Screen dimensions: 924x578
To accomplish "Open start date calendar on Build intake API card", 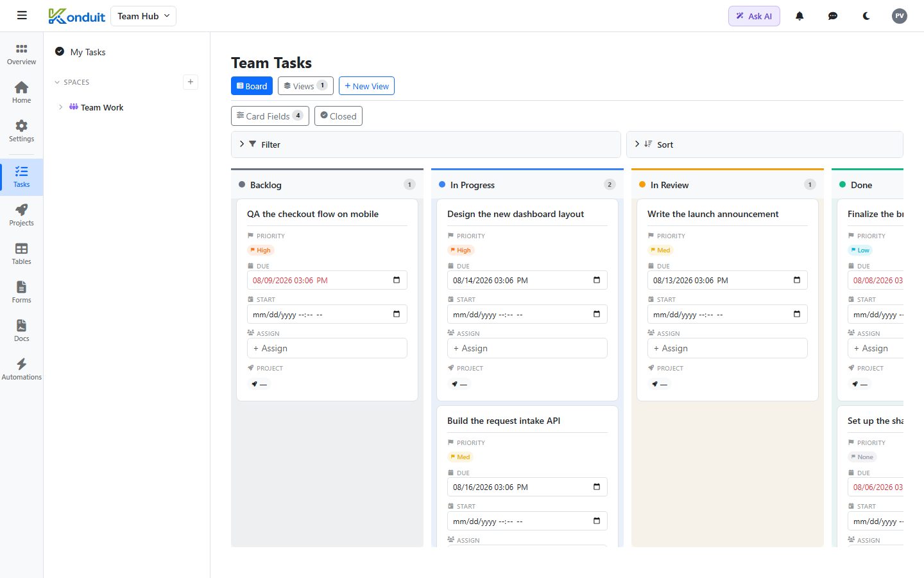I will (x=597, y=521).
